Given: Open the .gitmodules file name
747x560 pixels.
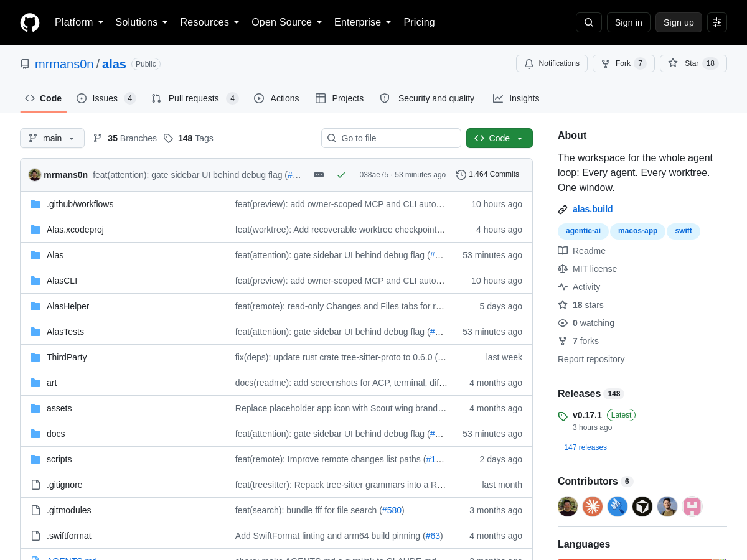Looking at the screenshot, I should [x=69, y=510].
